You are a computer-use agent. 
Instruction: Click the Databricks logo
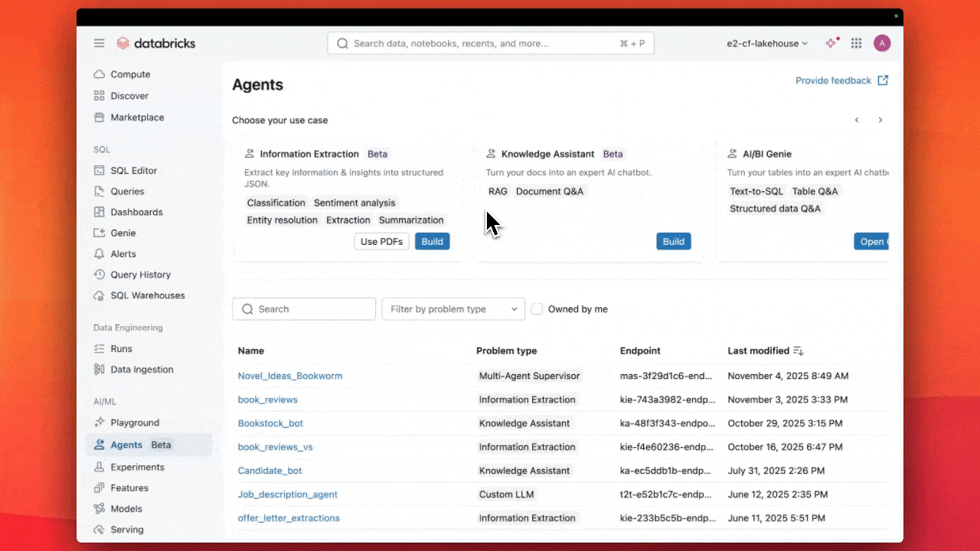(x=156, y=43)
